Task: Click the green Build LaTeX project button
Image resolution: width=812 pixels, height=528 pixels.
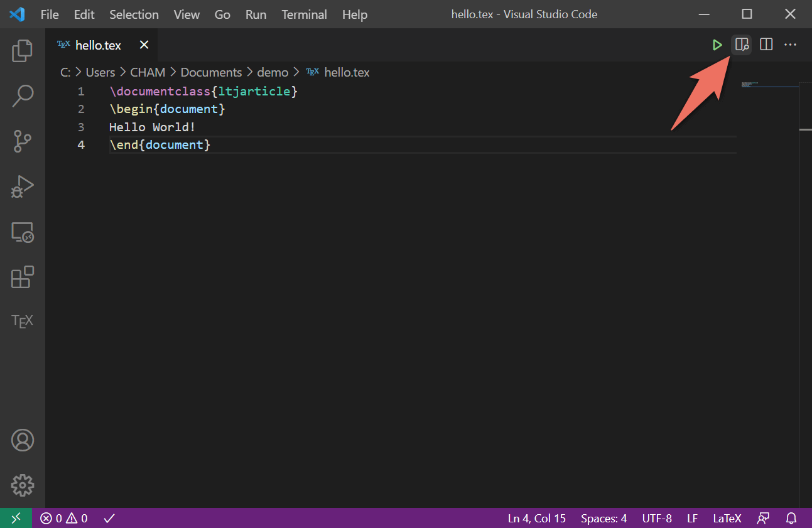Action: coord(717,45)
